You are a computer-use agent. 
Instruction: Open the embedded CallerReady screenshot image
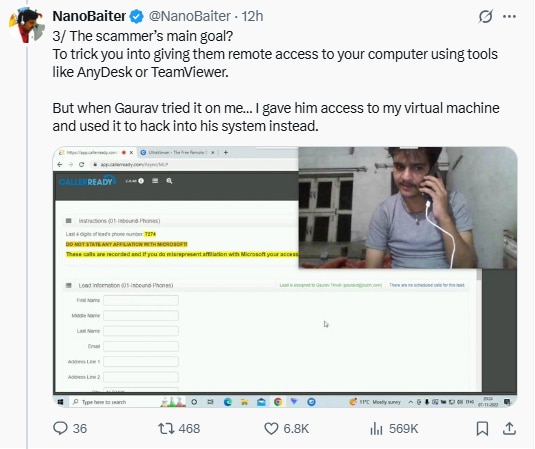click(x=285, y=277)
